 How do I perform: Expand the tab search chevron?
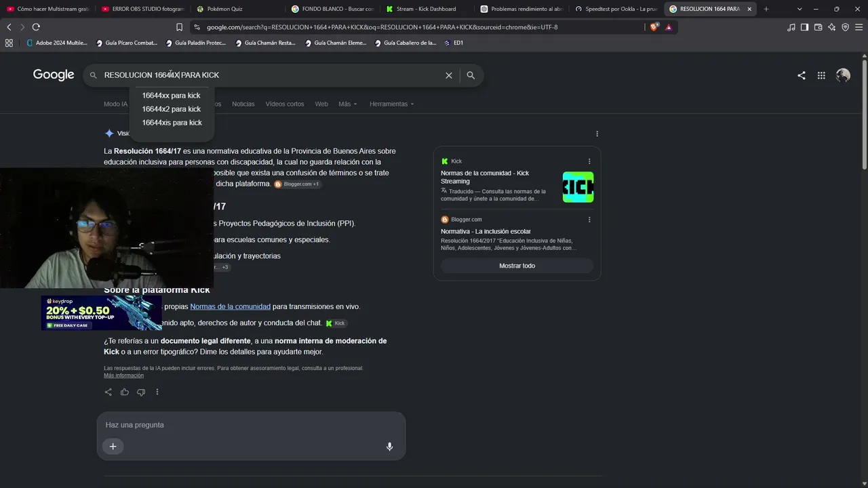pos(800,9)
